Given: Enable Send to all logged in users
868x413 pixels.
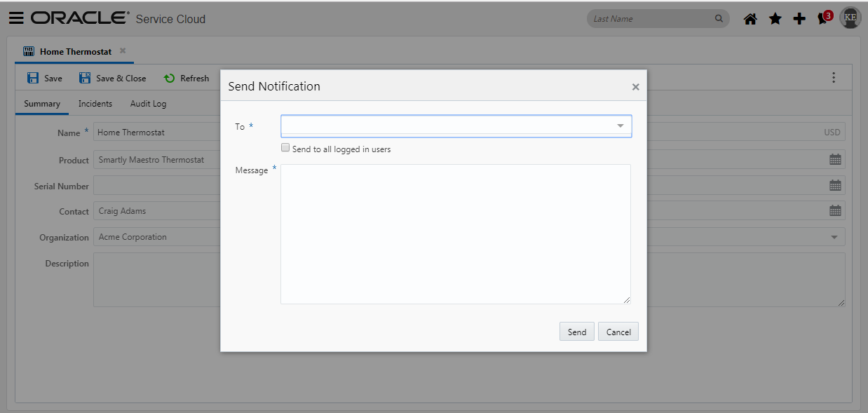Looking at the screenshot, I should 285,147.
